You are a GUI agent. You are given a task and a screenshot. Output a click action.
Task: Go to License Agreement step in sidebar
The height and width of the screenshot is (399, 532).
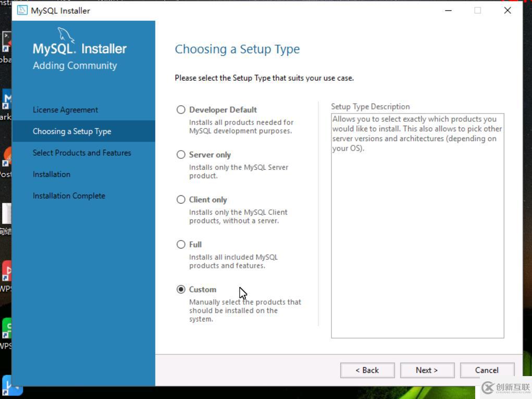[65, 110]
